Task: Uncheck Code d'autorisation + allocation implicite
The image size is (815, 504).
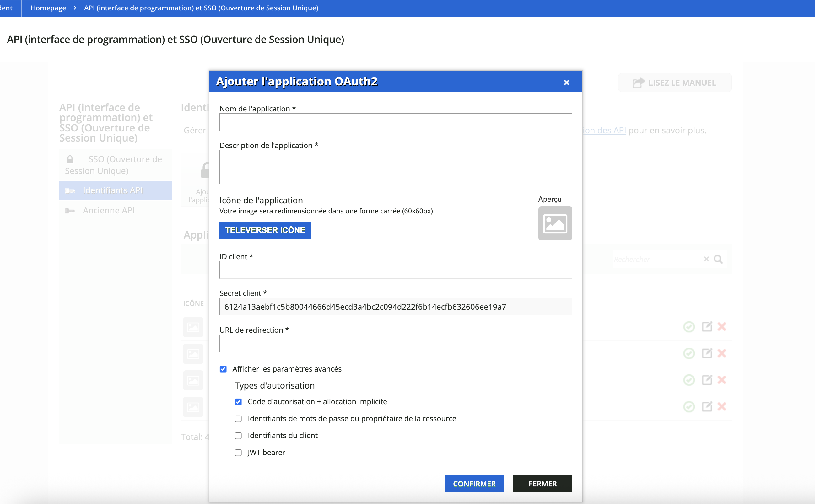Action: (x=238, y=402)
